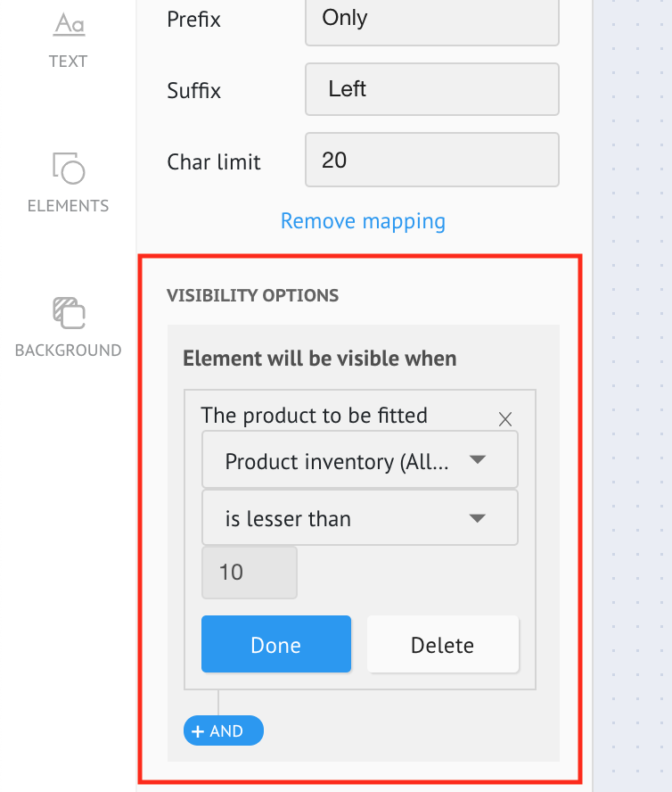Focus the Suffix field containing Left
This screenshot has width=672, height=792.
click(431, 89)
